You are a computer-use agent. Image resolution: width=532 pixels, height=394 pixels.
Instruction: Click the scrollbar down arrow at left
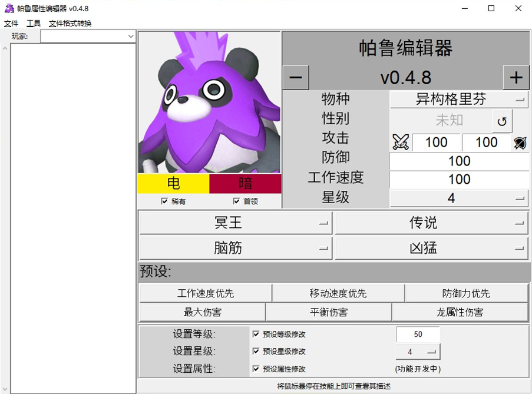[x=5, y=389]
